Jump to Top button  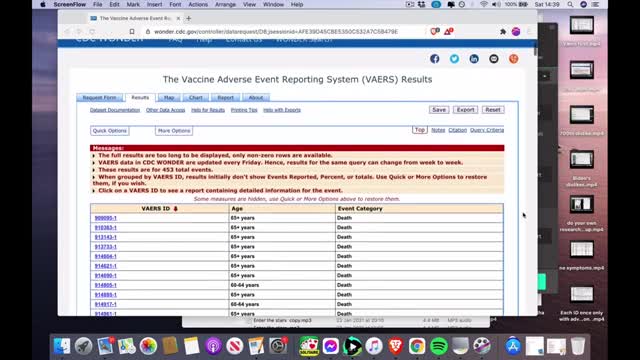(420, 130)
